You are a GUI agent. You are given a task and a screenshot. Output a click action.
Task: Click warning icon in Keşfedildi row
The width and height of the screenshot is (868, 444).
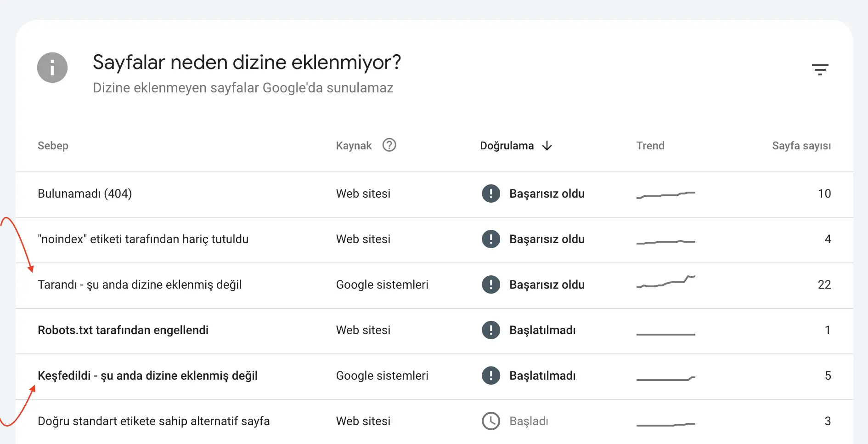tap(491, 376)
